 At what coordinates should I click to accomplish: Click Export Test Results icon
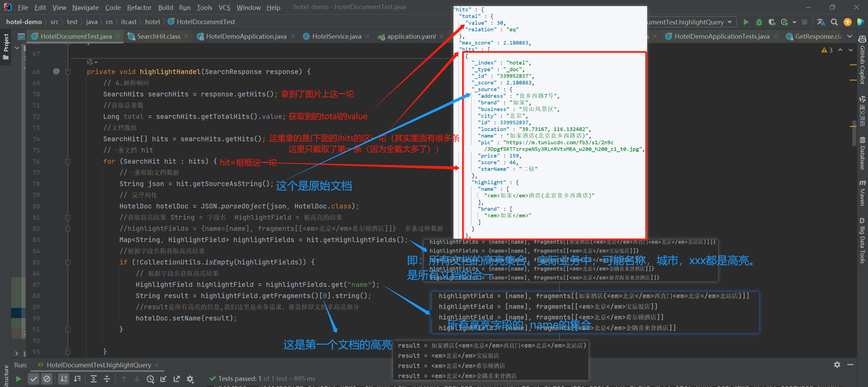(x=177, y=379)
